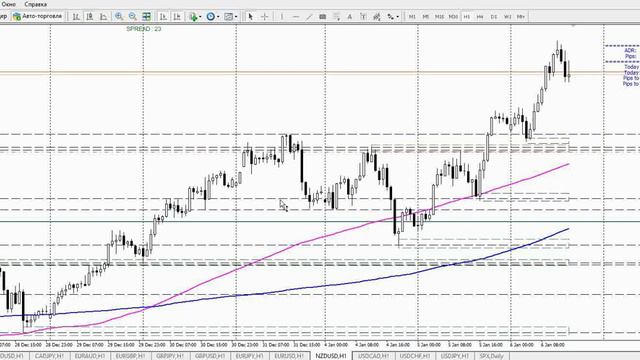Click the SPREAD : 23 label
The height and width of the screenshot is (360, 640).
tap(144, 29)
